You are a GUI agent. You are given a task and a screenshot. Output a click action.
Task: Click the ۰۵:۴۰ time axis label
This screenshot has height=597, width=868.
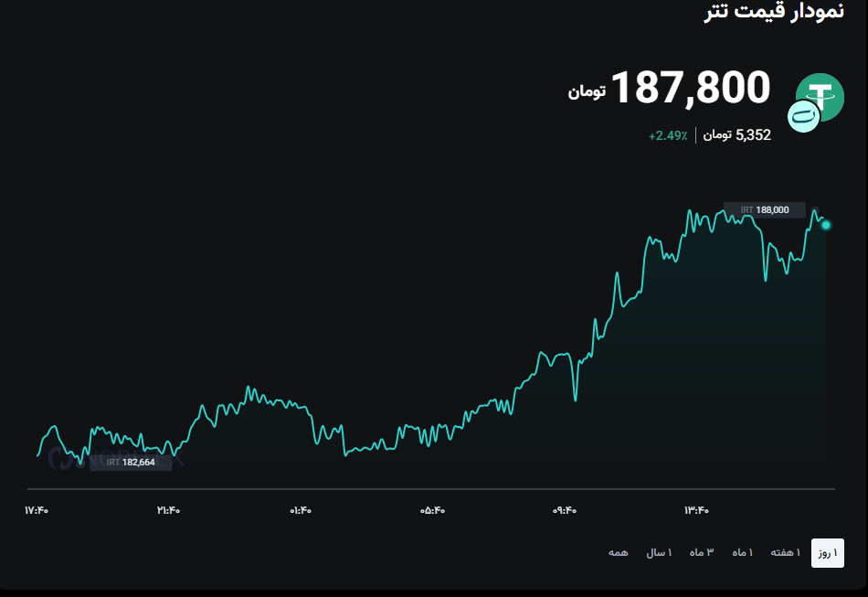tap(432, 510)
